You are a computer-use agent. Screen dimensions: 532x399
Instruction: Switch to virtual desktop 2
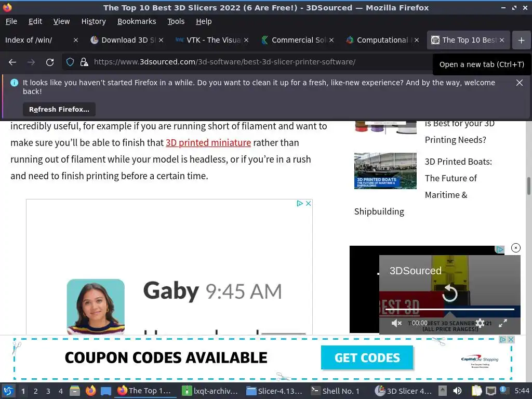(36, 391)
